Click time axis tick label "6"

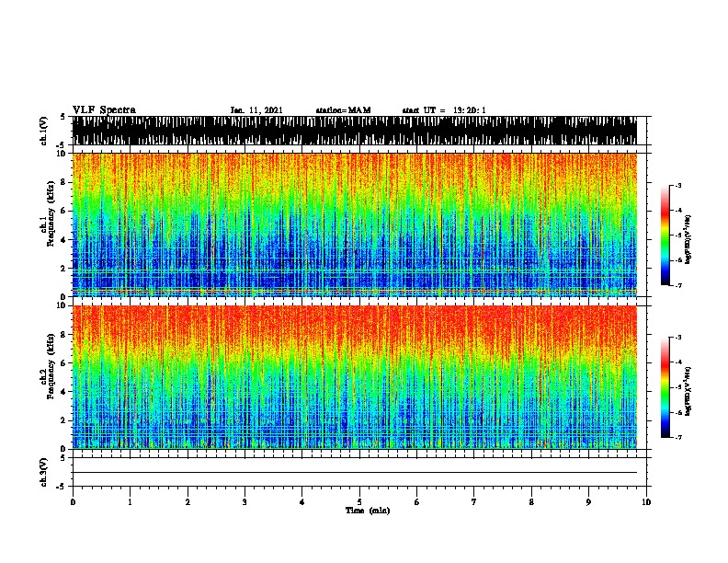click(417, 502)
